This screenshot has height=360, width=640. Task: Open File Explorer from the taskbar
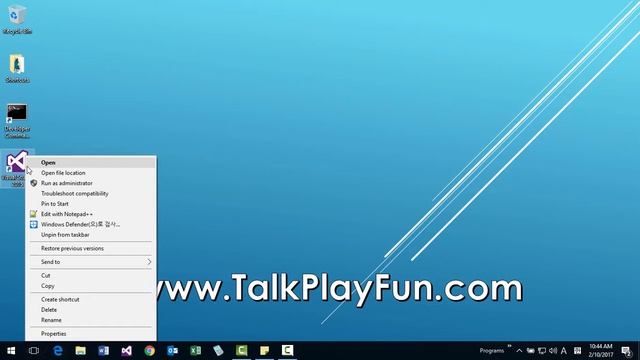coord(80,351)
